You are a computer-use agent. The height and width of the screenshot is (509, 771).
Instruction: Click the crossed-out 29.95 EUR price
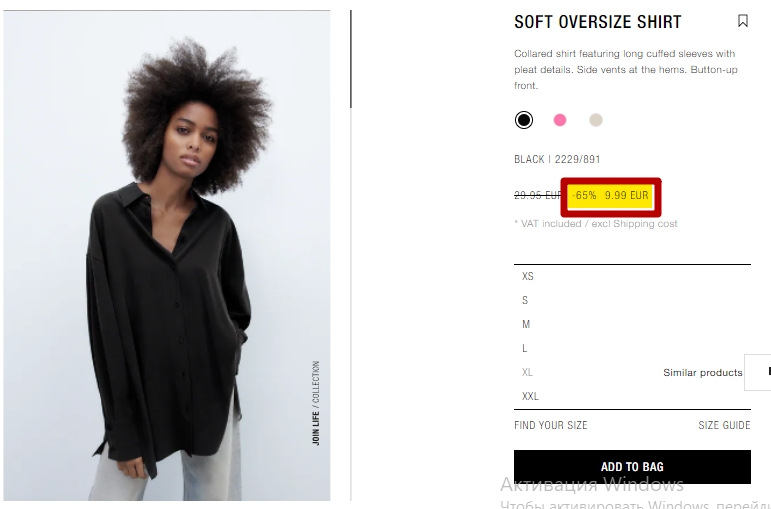(x=537, y=196)
